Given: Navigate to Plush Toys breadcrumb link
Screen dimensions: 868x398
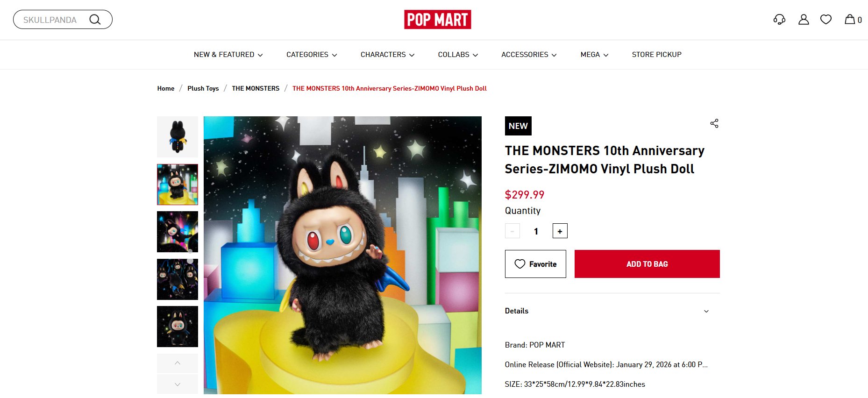Looking at the screenshot, I should 203,88.
